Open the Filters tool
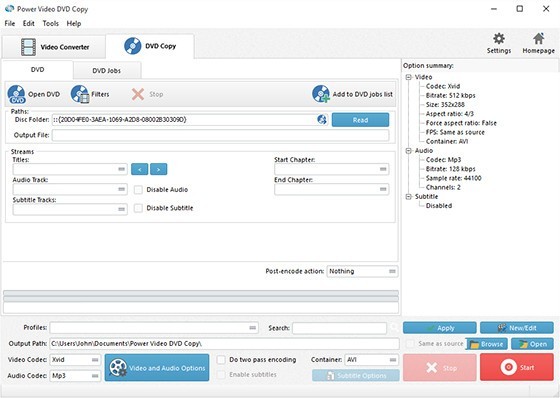The height and width of the screenshot is (398, 560). pyautogui.click(x=90, y=94)
